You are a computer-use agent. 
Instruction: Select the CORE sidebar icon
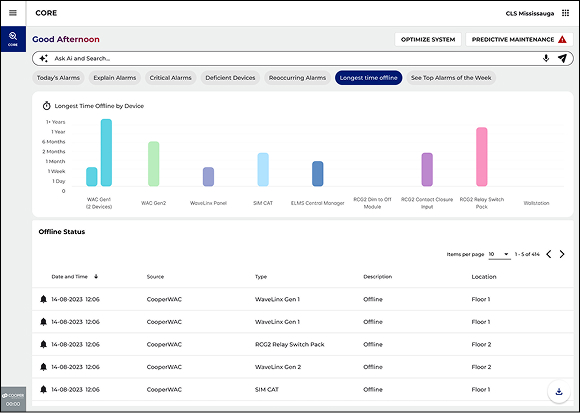pyautogui.click(x=13, y=39)
